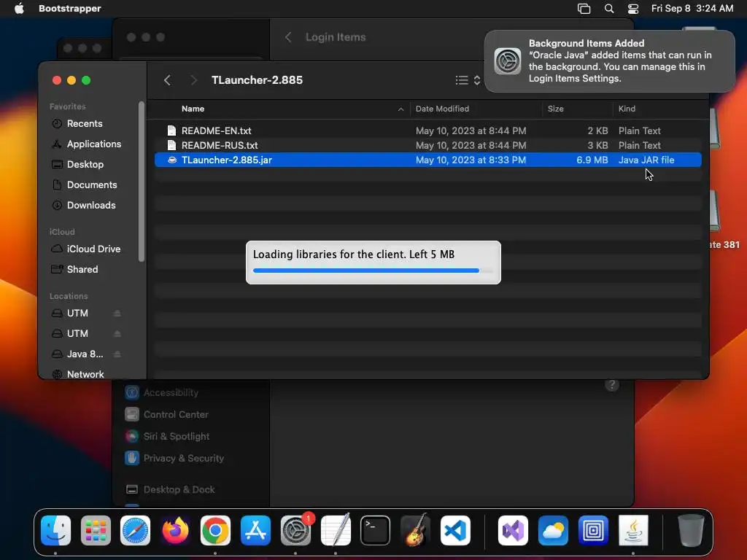Sort files by Date Modified column
The height and width of the screenshot is (560, 747).
[442, 109]
